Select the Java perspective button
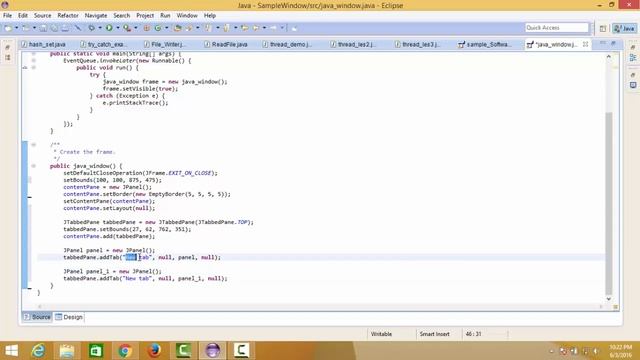The height and width of the screenshot is (360, 640). tap(624, 28)
